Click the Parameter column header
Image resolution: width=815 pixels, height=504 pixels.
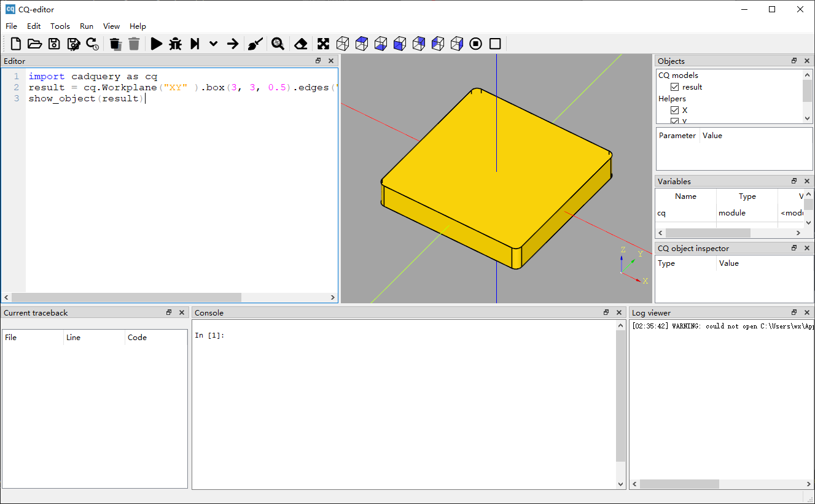pyautogui.click(x=677, y=136)
